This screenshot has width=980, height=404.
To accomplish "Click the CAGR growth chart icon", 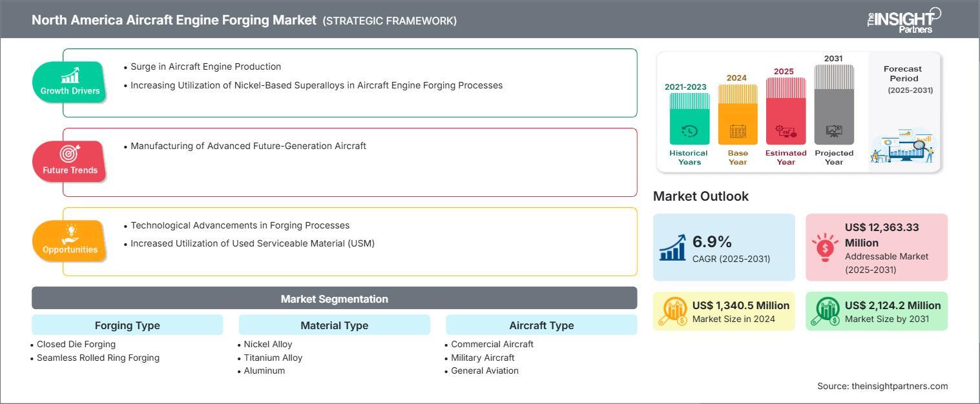I will [672, 248].
